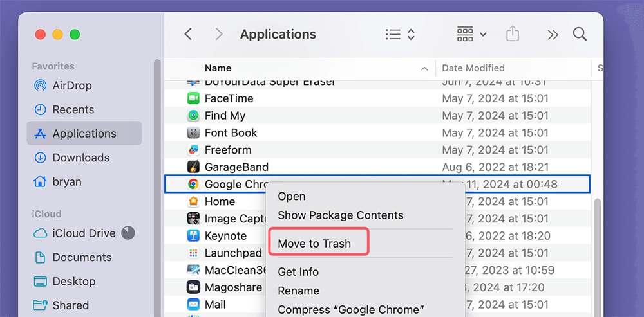This screenshot has height=317, width=644.
Task: Click the Freeform row name
Action: point(228,150)
